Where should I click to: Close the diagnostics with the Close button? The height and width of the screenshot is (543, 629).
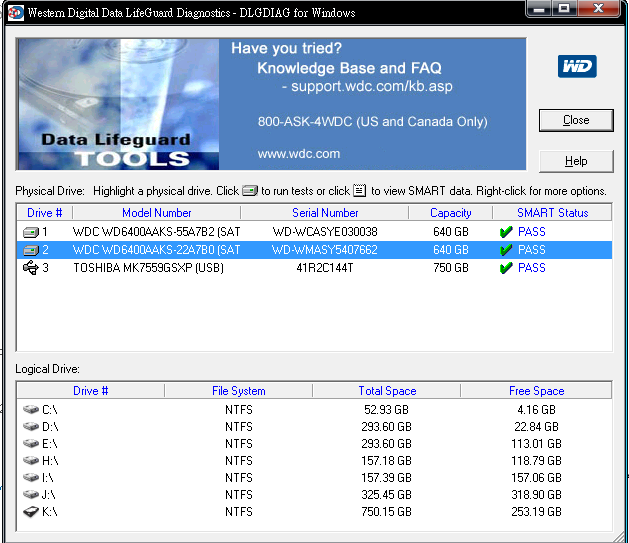pos(576,120)
